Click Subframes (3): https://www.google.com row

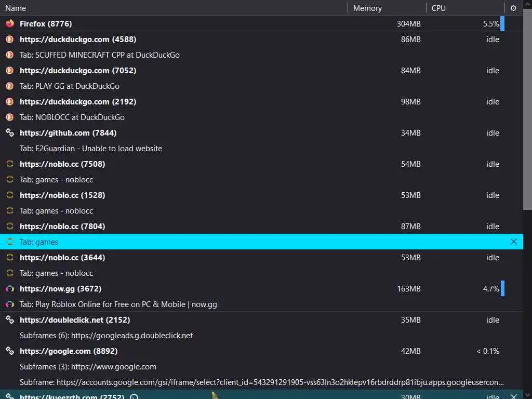click(262, 366)
